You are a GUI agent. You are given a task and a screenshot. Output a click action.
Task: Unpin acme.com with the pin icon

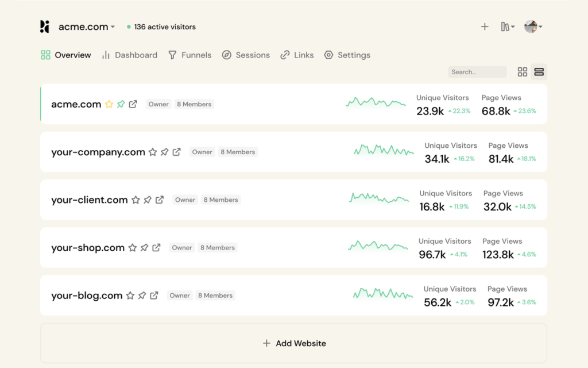[x=121, y=104]
